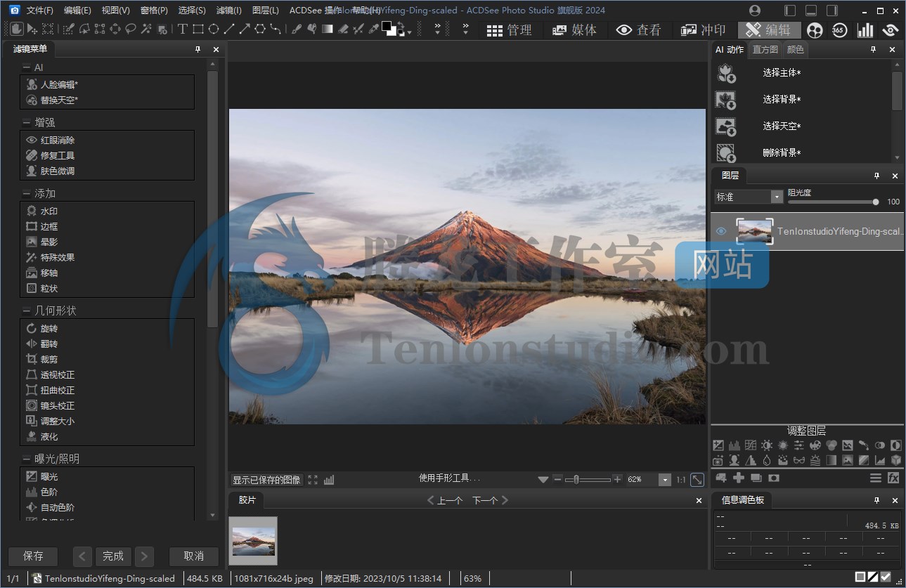Select the Polygon shape tool

(260, 29)
